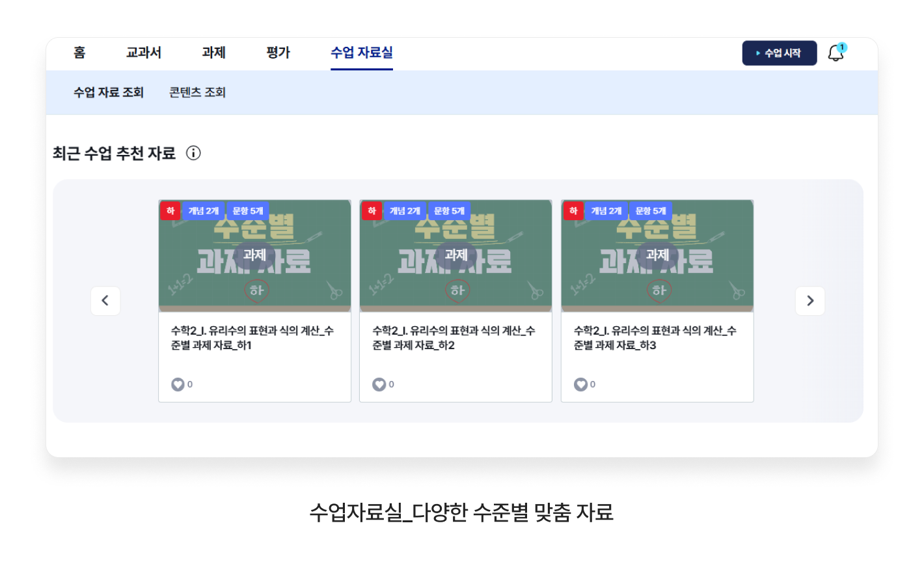Image resolution: width=924 pixels, height=562 pixels.
Task: Click the 최근 수업 추천 자료 heading
Action: pyautogui.click(x=115, y=153)
